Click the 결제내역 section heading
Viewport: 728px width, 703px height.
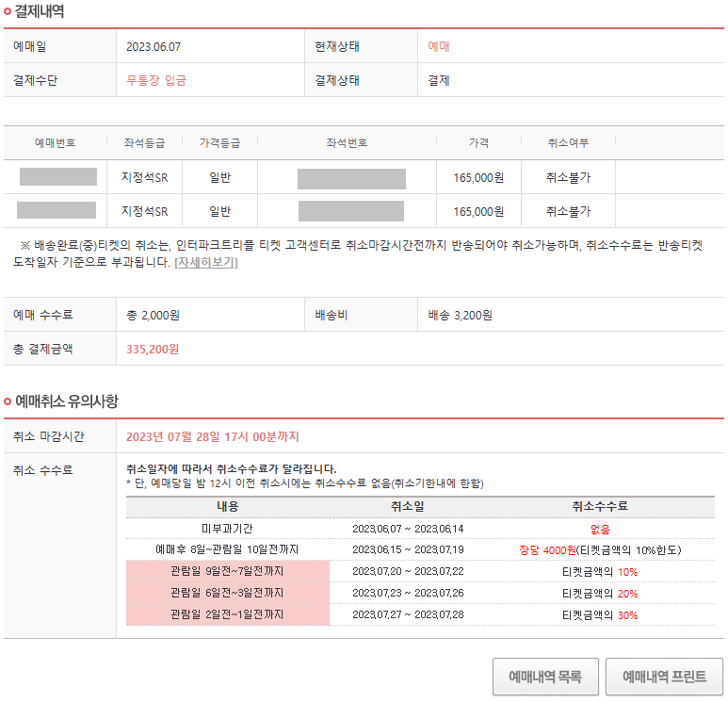(40, 11)
